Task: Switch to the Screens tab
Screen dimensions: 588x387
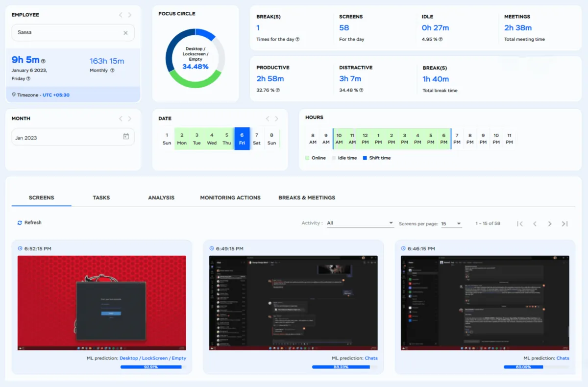Action: tap(42, 197)
